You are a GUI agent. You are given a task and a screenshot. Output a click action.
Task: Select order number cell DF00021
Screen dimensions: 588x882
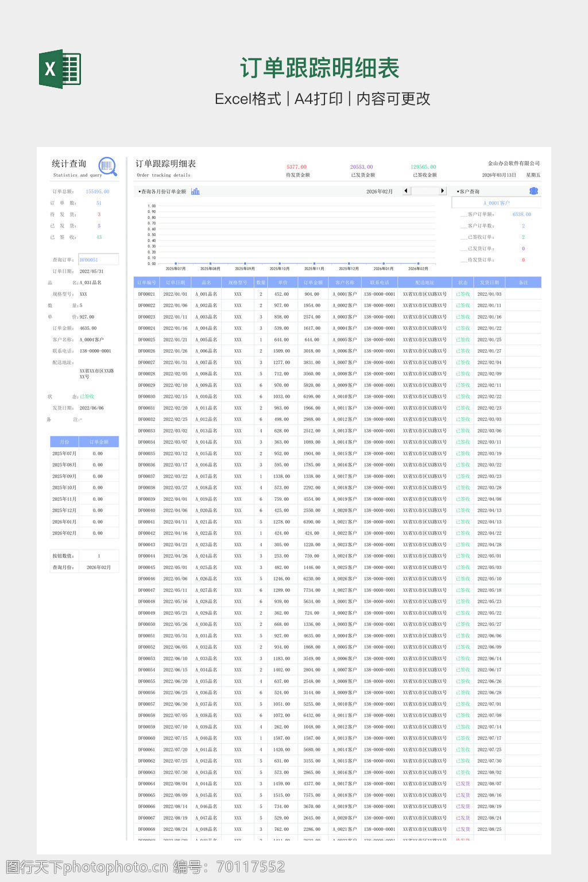(146, 294)
